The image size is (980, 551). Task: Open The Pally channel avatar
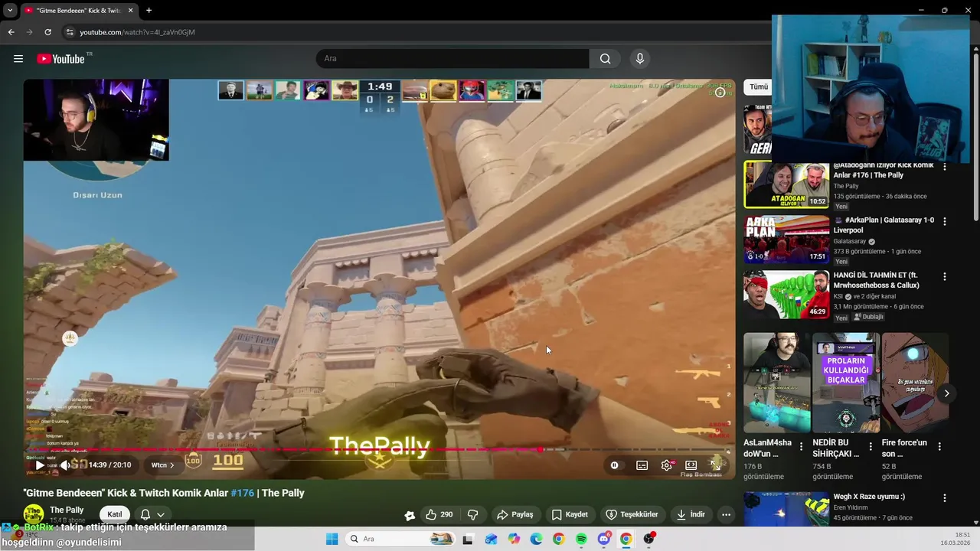click(33, 514)
